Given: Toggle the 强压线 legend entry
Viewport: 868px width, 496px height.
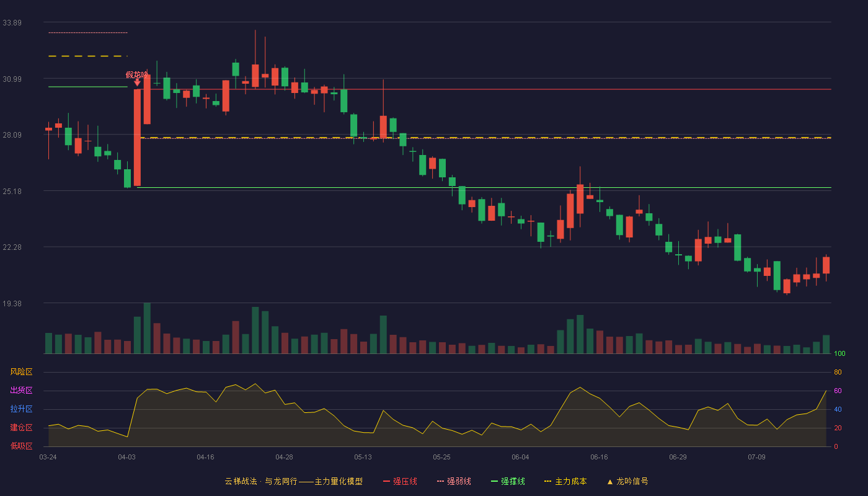Looking at the screenshot, I should coord(400,481).
